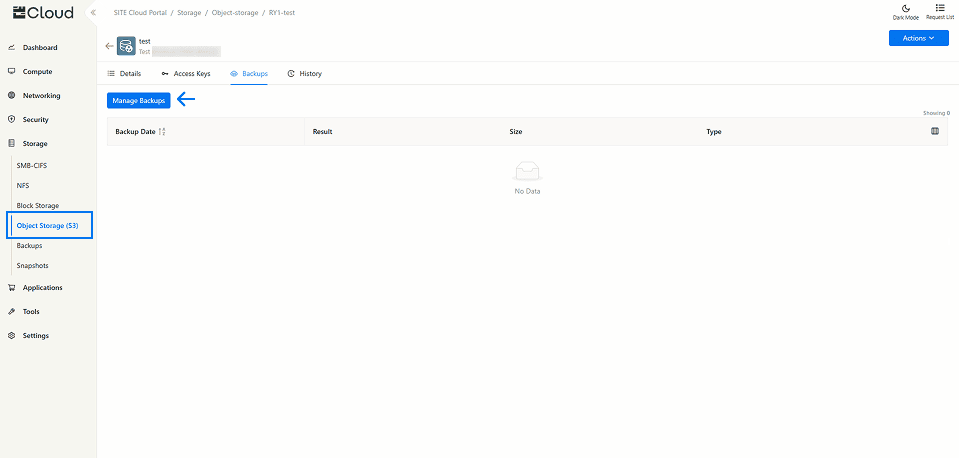This screenshot has width=959, height=458.
Task: Sort by Backup Date arrows
Action: click(162, 132)
